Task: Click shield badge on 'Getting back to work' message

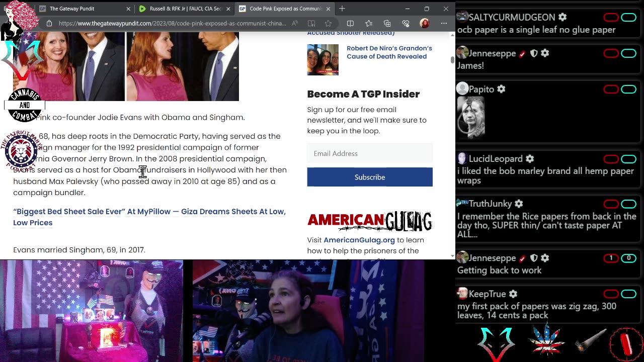Action: 534,258
